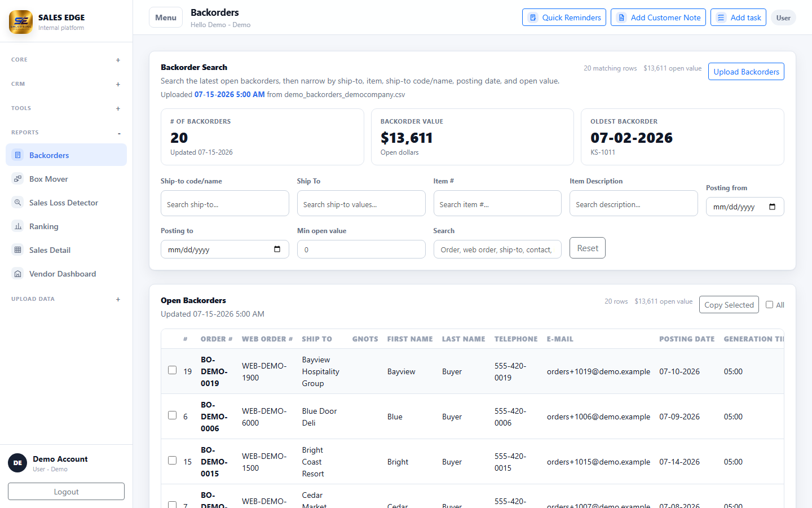The image size is (812, 508).
Task: Click the Vendor Dashboard building icon
Action: tap(18, 274)
